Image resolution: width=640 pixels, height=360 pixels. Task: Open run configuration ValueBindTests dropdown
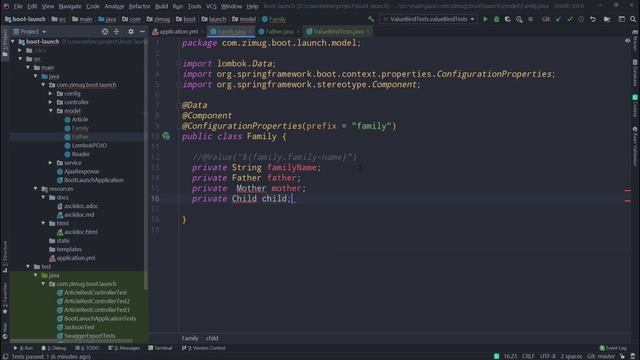click(x=428, y=19)
